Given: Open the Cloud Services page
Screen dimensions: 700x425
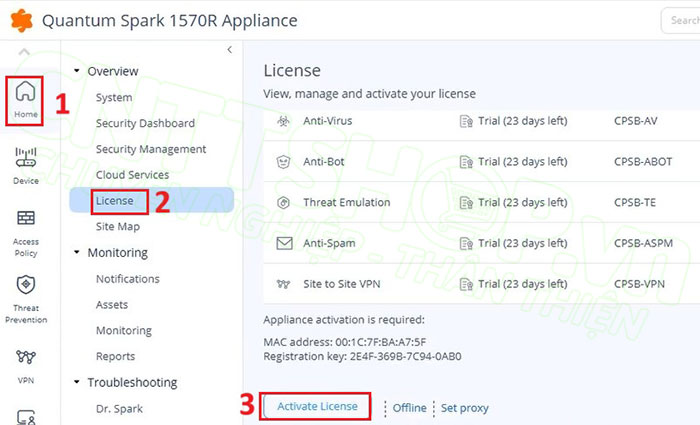Looking at the screenshot, I should [132, 175].
